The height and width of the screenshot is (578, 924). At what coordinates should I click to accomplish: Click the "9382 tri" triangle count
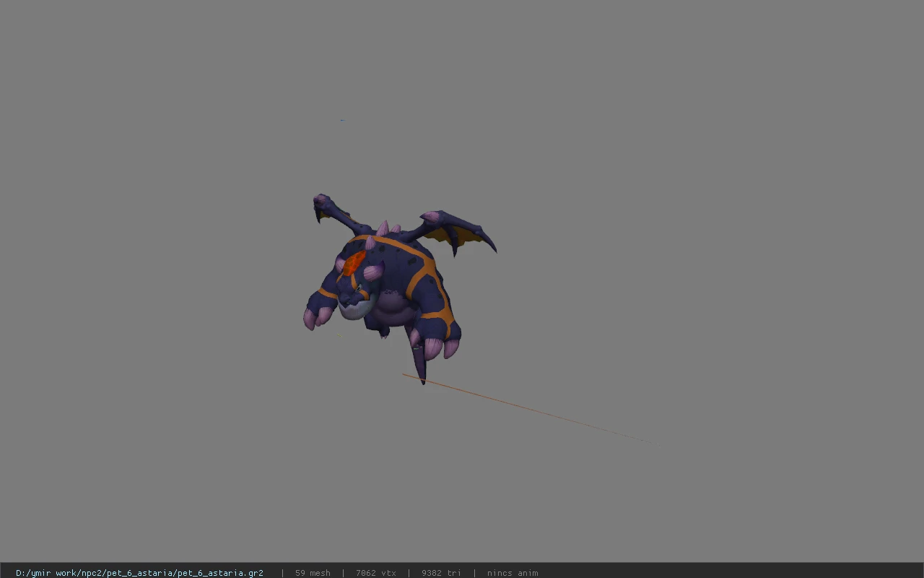tap(441, 573)
